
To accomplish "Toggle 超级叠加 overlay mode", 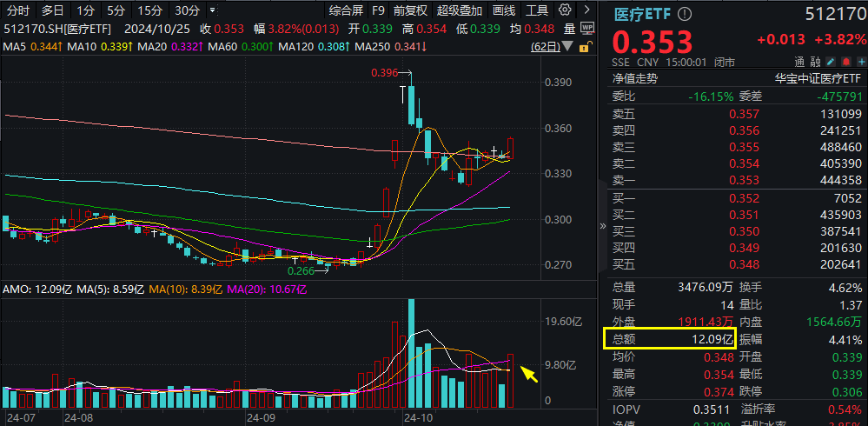I will tap(460, 10).
